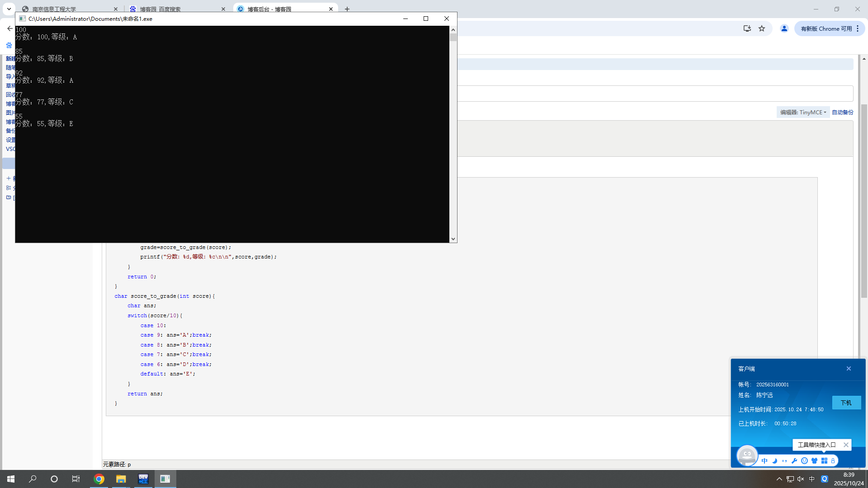868x488 pixels.
Task: Expand the 编辑器 TinyMCE dropdown
Action: coord(803,112)
